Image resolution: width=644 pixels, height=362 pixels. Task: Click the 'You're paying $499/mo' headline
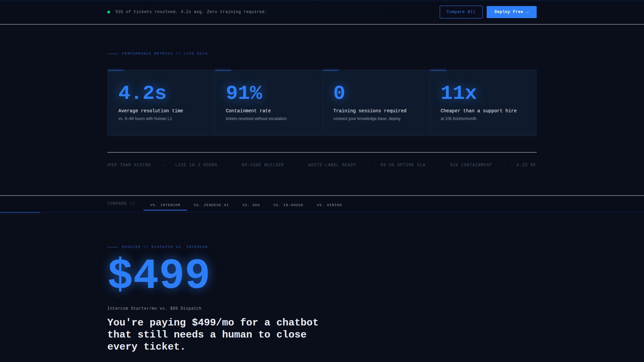[213, 334]
